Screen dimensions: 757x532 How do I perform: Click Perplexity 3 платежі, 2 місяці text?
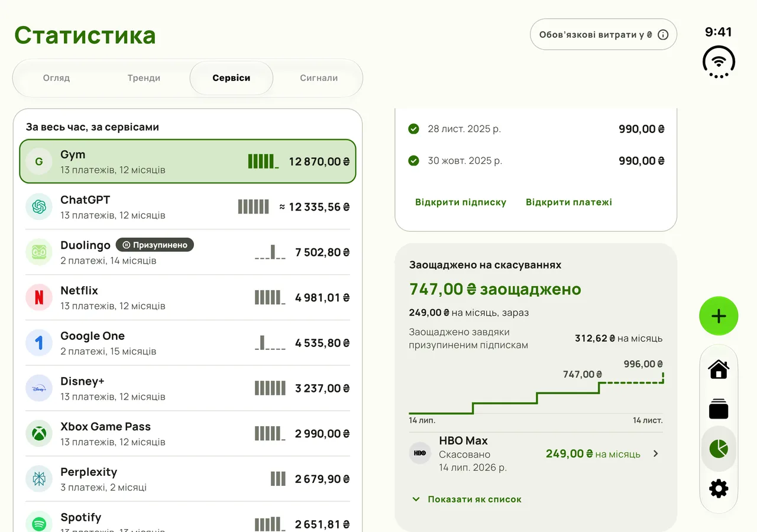point(103,488)
